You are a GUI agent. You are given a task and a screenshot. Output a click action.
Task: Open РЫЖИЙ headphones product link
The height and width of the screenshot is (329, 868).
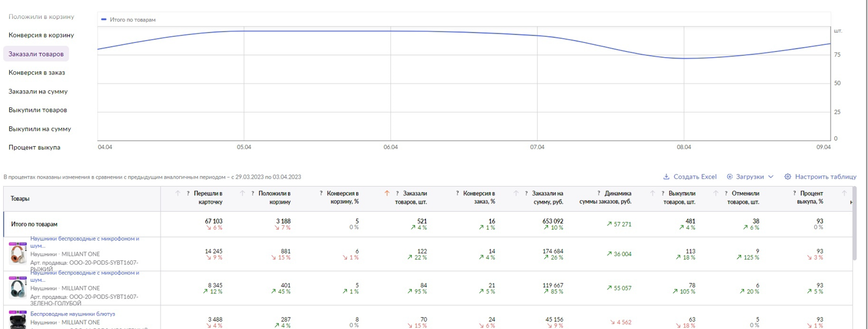point(85,242)
